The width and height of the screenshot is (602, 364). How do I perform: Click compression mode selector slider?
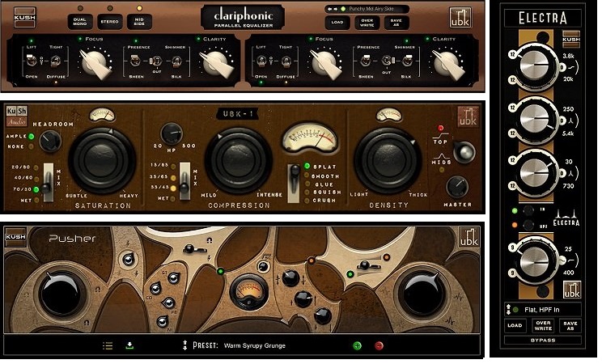[294, 184]
